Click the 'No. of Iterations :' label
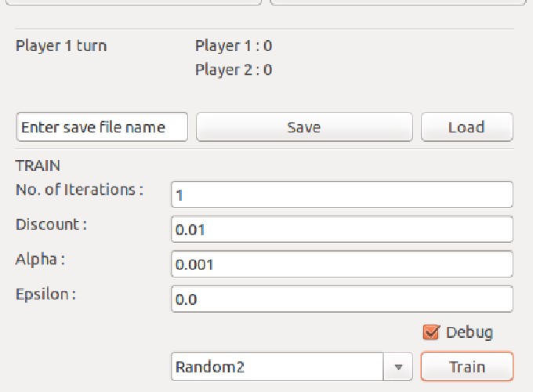The image size is (533, 392). click(79, 190)
